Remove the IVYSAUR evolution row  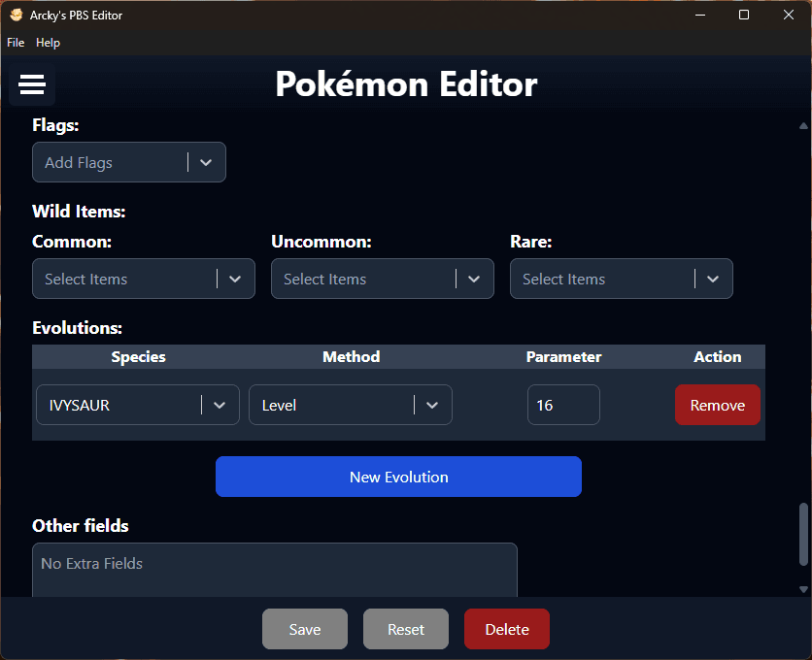coord(717,406)
